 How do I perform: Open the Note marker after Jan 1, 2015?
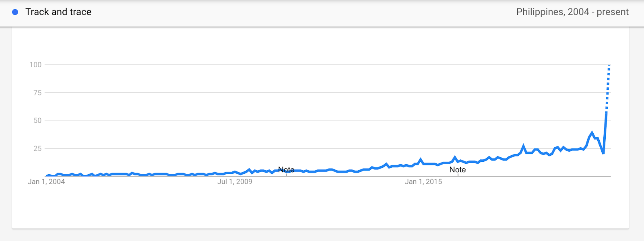tap(457, 170)
